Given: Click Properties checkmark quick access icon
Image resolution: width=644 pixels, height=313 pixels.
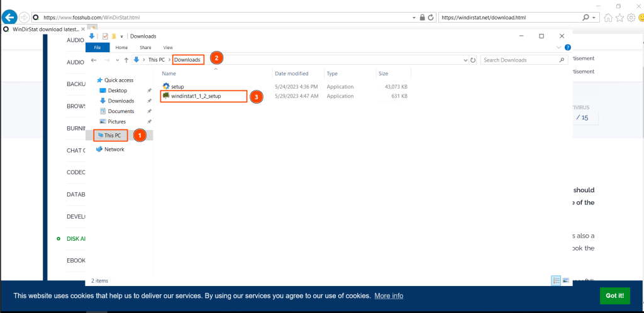Looking at the screenshot, I should 105,36.
